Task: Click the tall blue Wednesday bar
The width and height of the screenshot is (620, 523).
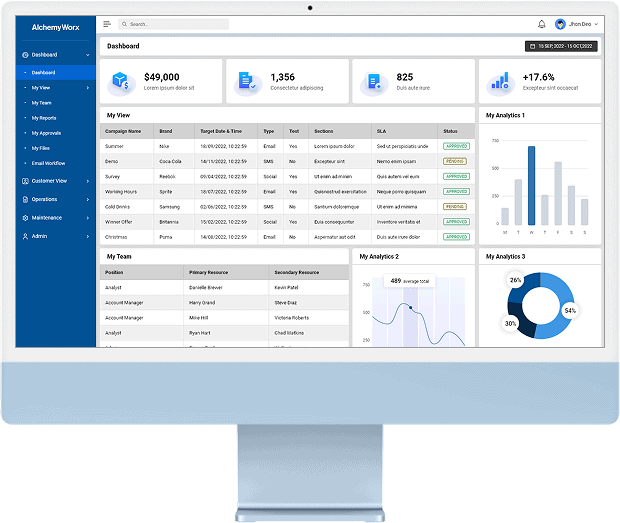Action: pos(531,185)
